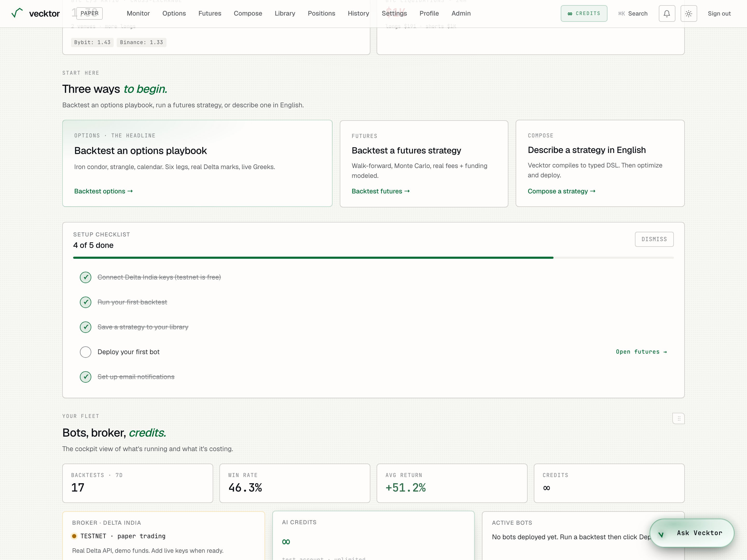The height and width of the screenshot is (560, 747).
Task: Go to the Options nav tab
Action: pos(174,13)
